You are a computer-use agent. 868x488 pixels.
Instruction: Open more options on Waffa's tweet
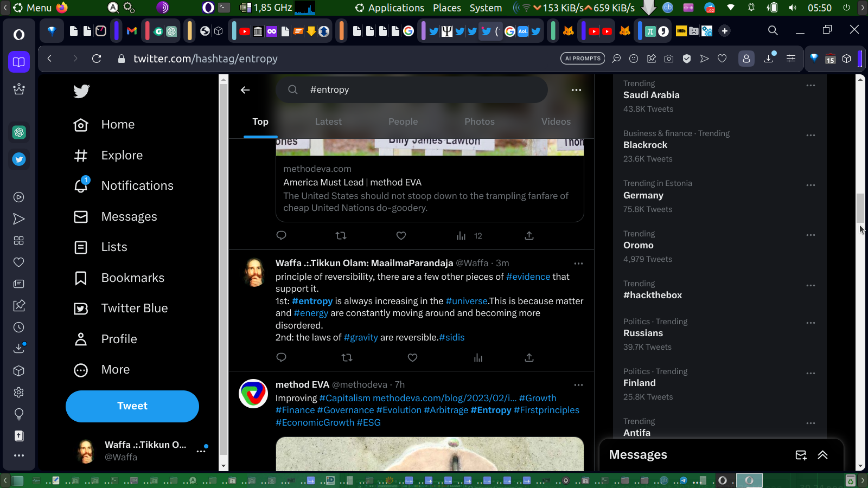pyautogui.click(x=578, y=264)
